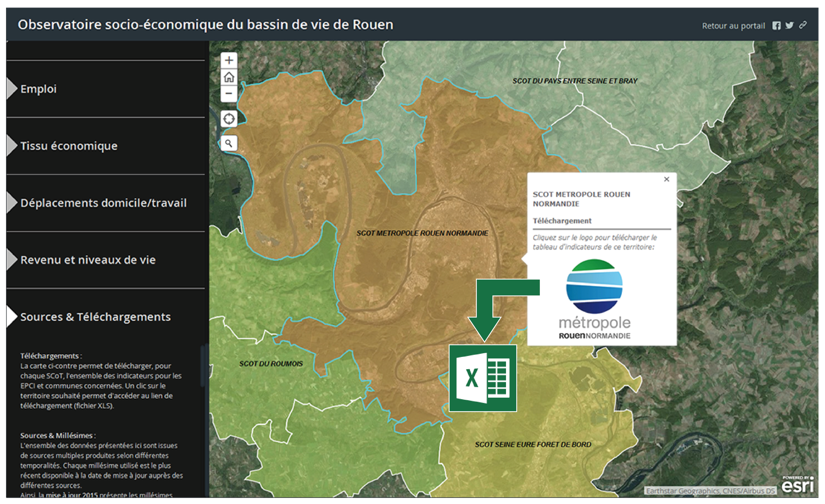Open Déplacements domicile/travail section
The height and width of the screenshot is (504, 825).
[x=105, y=203]
